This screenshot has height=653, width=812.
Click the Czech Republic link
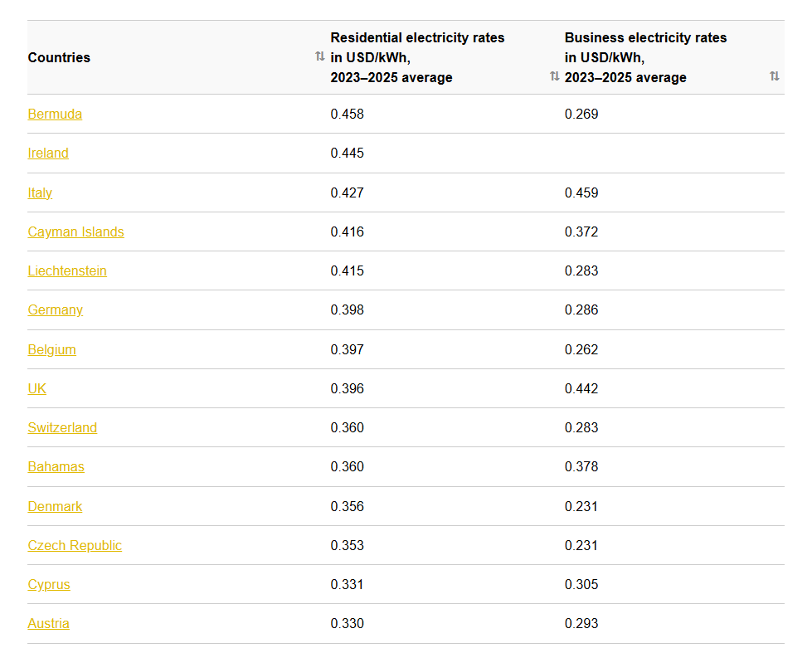pyautogui.click(x=75, y=545)
